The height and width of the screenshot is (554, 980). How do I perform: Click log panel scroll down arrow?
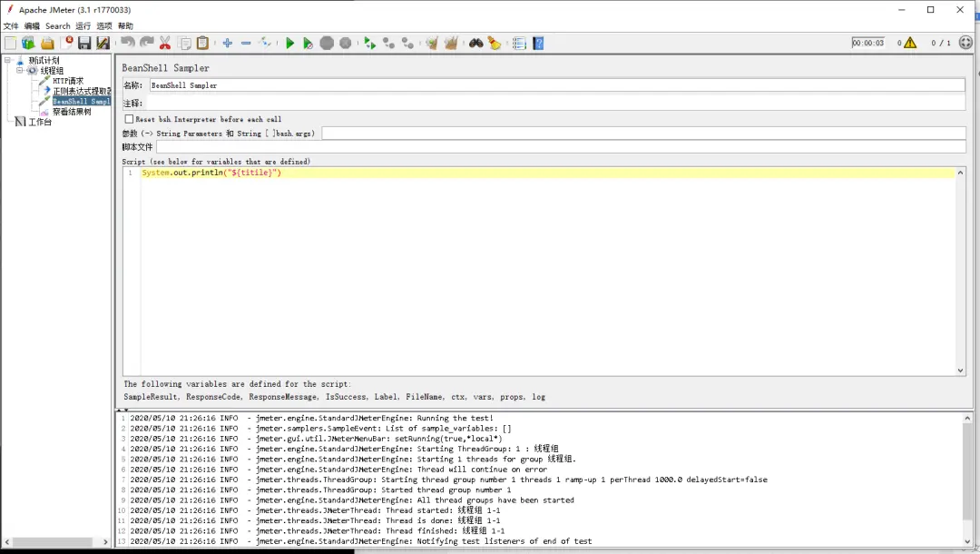click(x=967, y=541)
